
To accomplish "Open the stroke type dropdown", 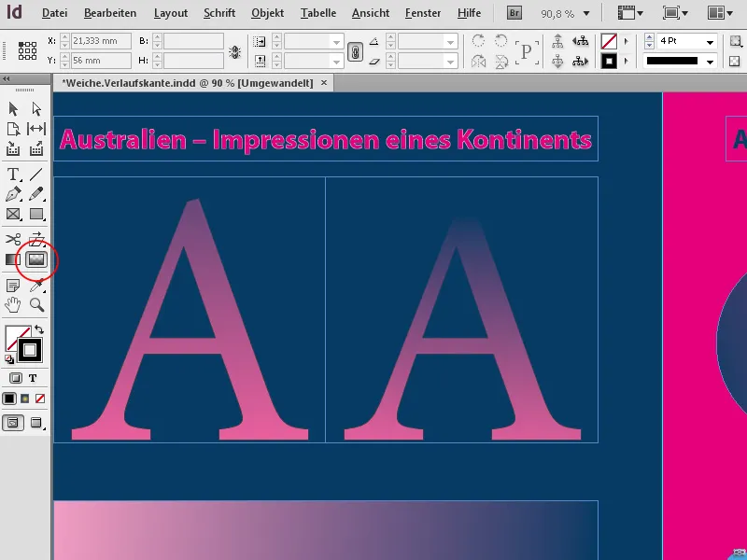I will [x=711, y=62].
